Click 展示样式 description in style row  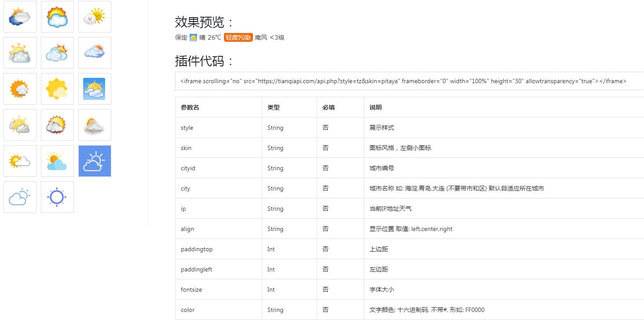[382, 128]
